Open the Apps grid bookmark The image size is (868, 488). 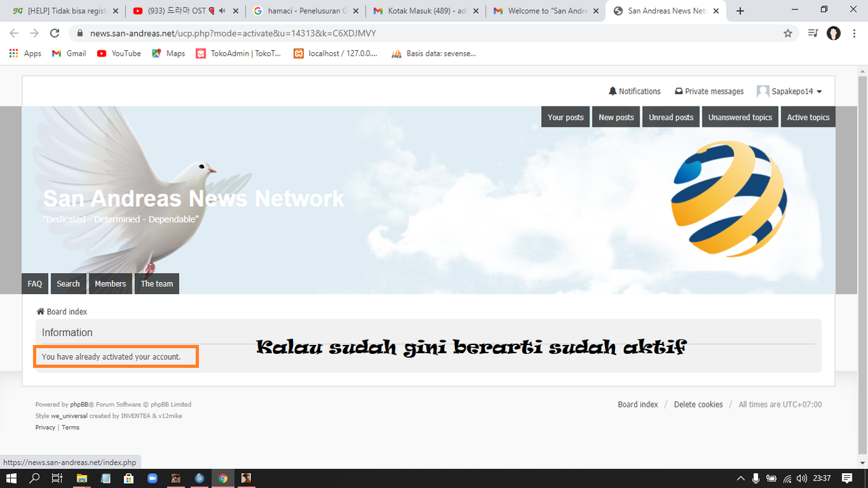(x=25, y=53)
